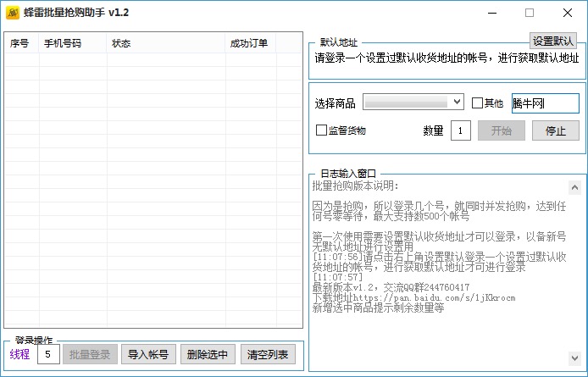Screen dimensions: 588x377
Task: Toggle the 监督货物 checkbox
Action: coord(321,130)
